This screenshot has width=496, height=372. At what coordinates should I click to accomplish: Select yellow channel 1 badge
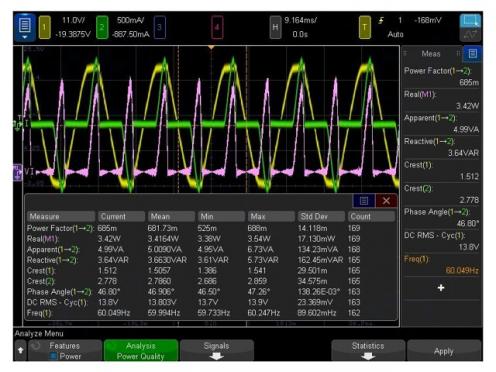[45, 27]
